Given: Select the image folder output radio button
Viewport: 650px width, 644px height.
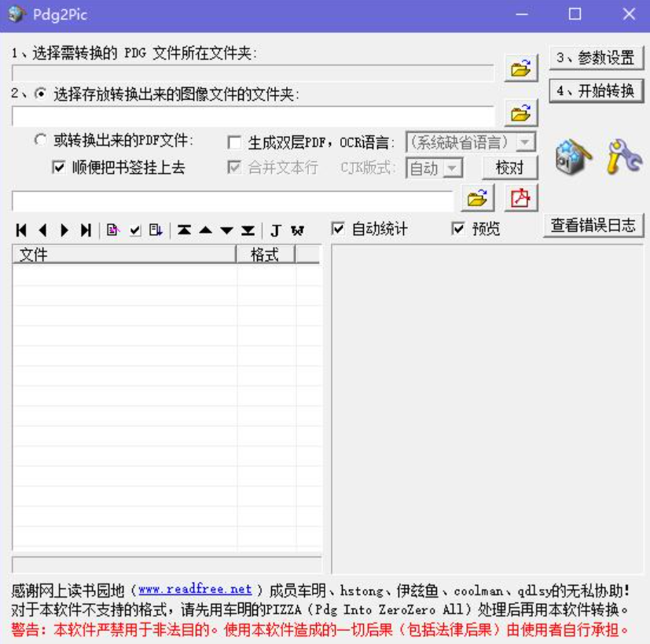Looking at the screenshot, I should coord(40,94).
